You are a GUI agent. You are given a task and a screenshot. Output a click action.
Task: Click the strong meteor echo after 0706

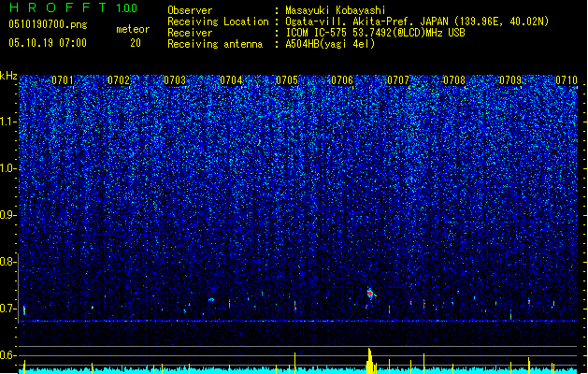[370, 293]
